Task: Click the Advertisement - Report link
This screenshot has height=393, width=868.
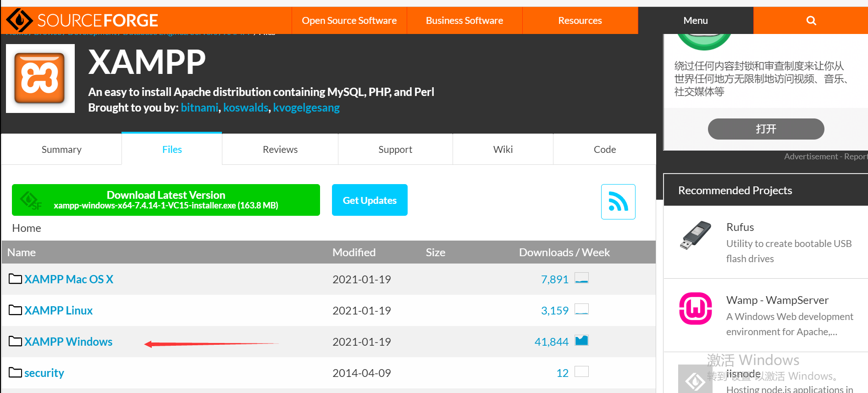Action: (x=825, y=157)
